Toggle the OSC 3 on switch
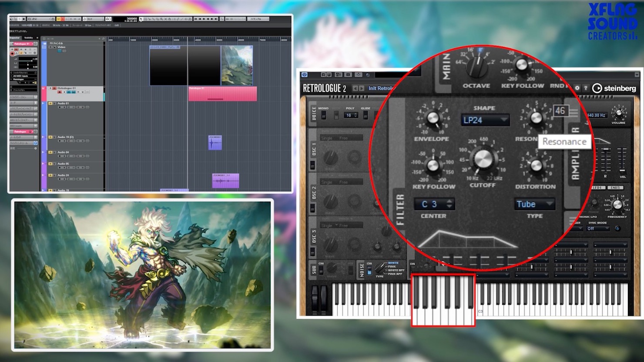Screen dimensions: 644x362 click(312, 252)
